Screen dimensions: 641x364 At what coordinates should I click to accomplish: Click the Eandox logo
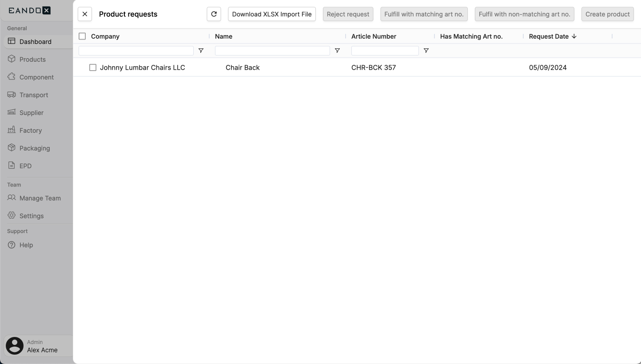click(x=29, y=11)
